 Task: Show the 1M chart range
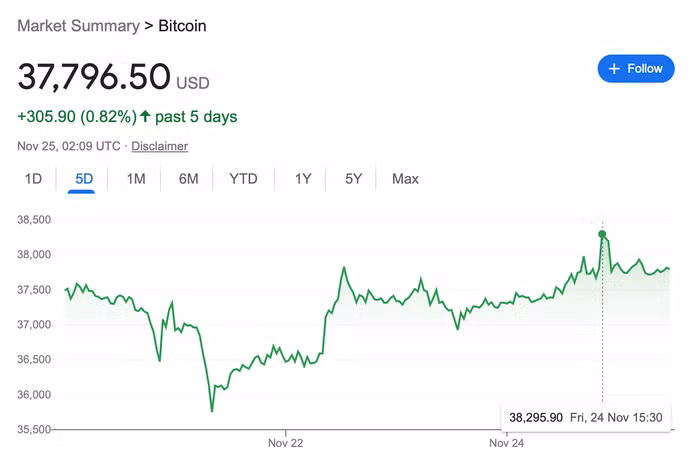click(136, 179)
